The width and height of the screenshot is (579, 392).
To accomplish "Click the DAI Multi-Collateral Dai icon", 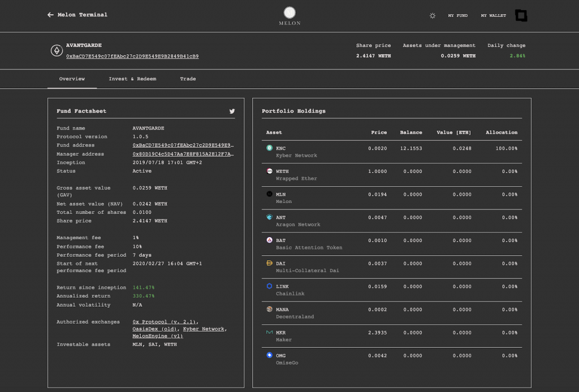I will pos(270,263).
